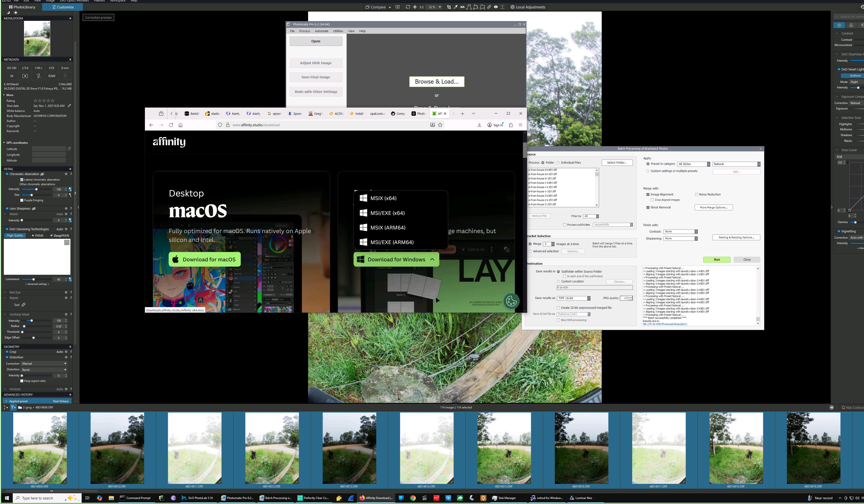
Task: Pick the white balance eyedropper tool
Action: 456,7
